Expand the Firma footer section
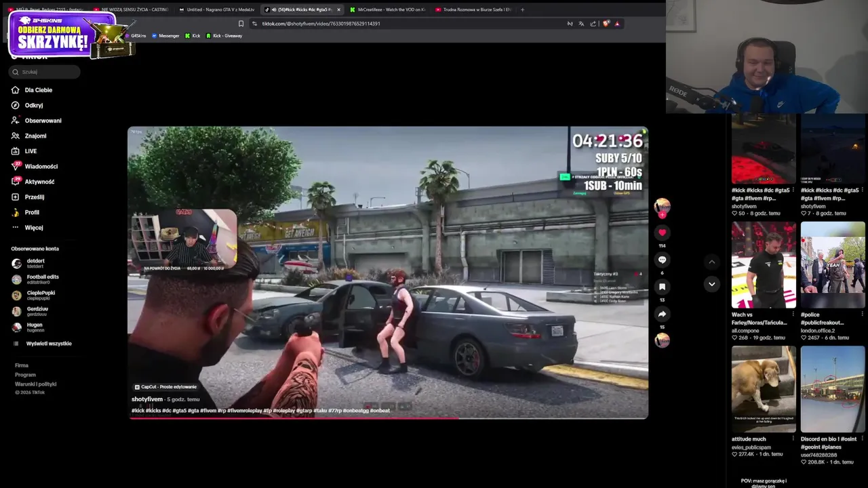The width and height of the screenshot is (868, 488). coord(22,365)
